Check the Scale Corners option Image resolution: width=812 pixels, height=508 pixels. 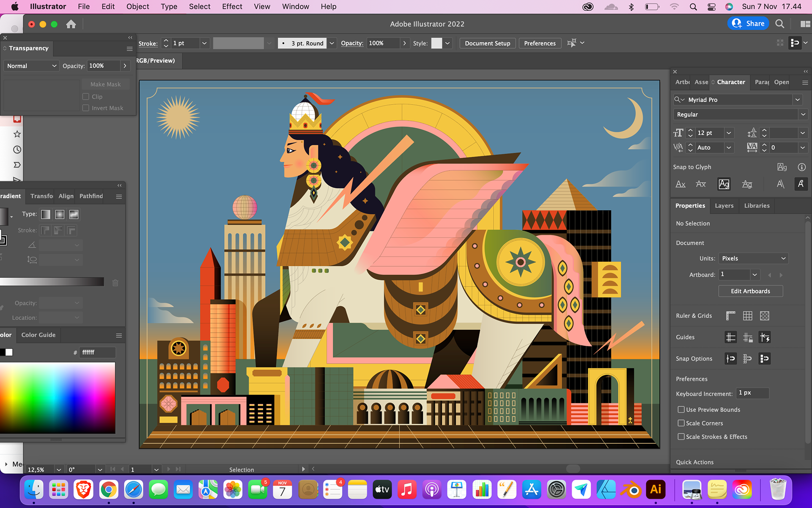(681, 423)
